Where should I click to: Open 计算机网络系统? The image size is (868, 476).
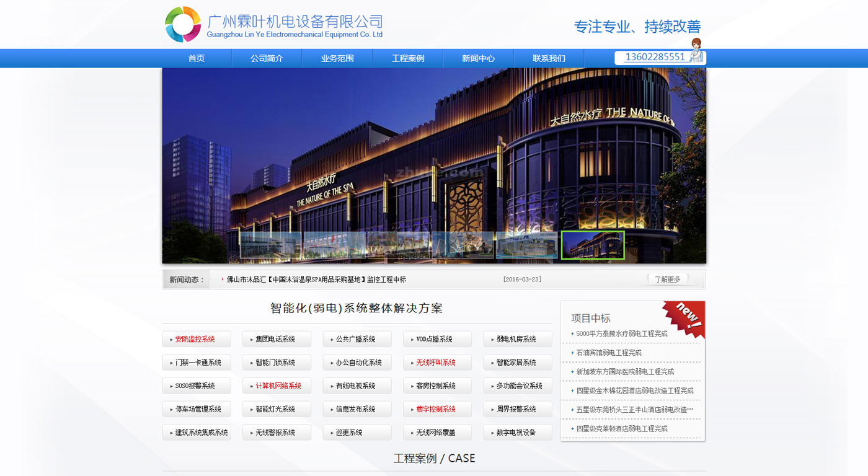pyautogui.click(x=277, y=386)
